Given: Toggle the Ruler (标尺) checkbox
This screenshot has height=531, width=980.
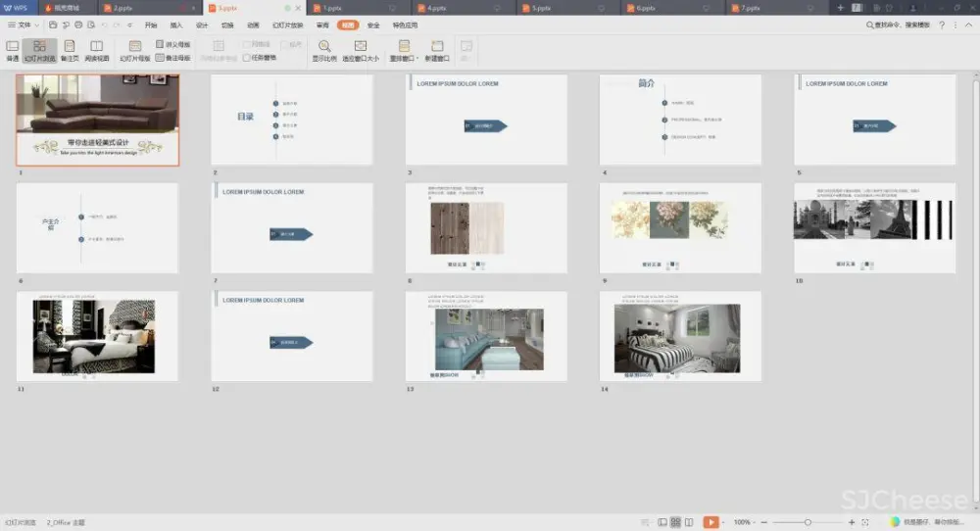Looking at the screenshot, I should (283, 45).
